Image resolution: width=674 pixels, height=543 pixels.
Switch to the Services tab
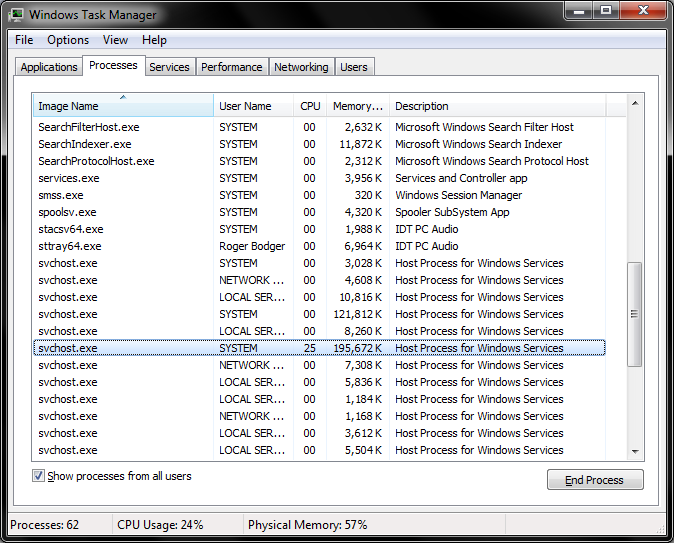(x=169, y=67)
